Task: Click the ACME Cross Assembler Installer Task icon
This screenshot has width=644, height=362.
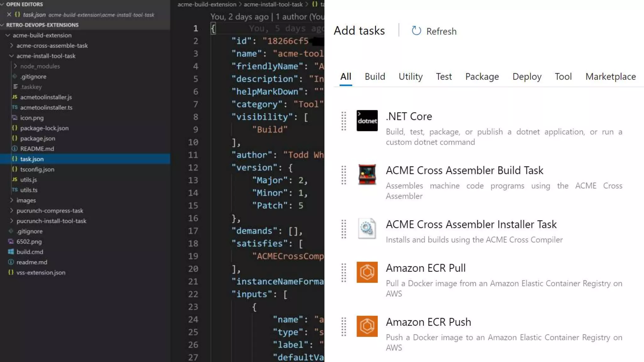Action: [367, 228]
